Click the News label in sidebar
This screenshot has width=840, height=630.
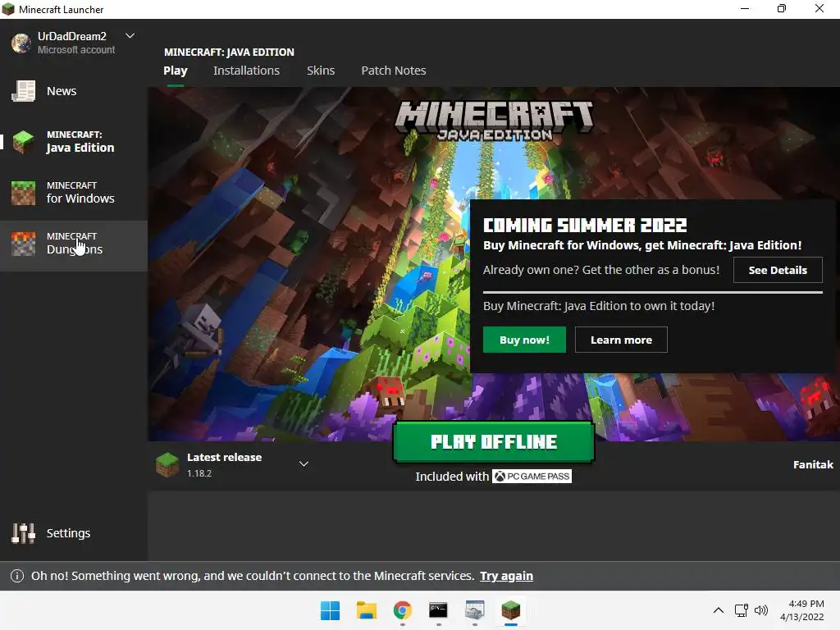62,91
